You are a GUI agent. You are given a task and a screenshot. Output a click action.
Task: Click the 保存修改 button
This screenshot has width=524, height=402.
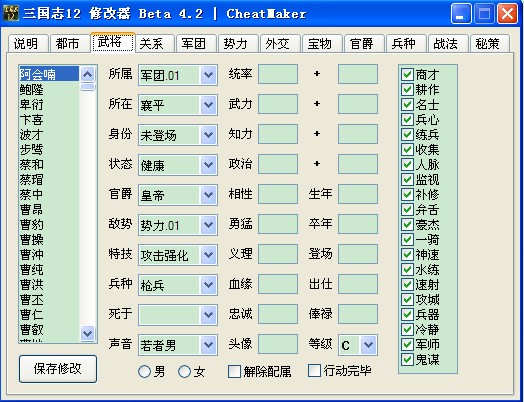58,369
